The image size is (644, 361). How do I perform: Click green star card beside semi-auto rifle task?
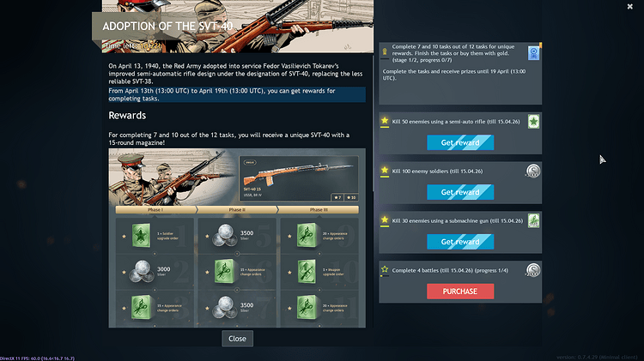click(533, 122)
